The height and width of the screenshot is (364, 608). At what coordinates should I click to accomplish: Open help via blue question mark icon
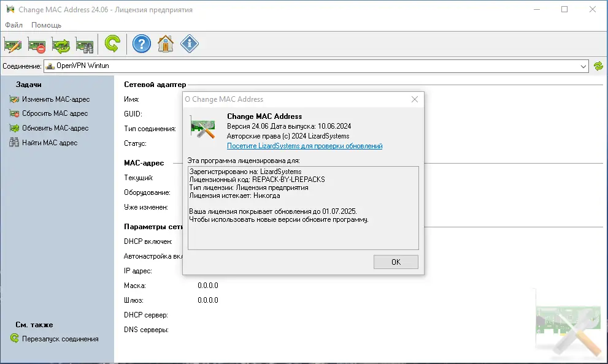click(x=142, y=44)
